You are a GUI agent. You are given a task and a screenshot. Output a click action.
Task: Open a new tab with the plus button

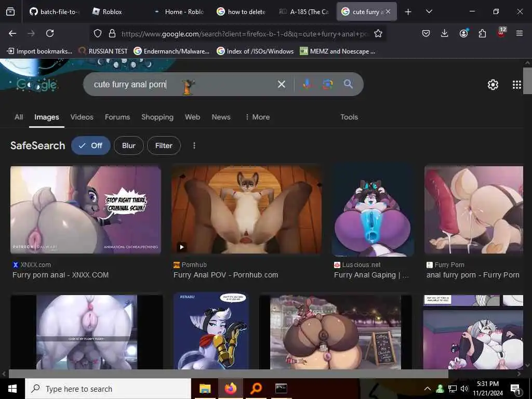(408, 12)
